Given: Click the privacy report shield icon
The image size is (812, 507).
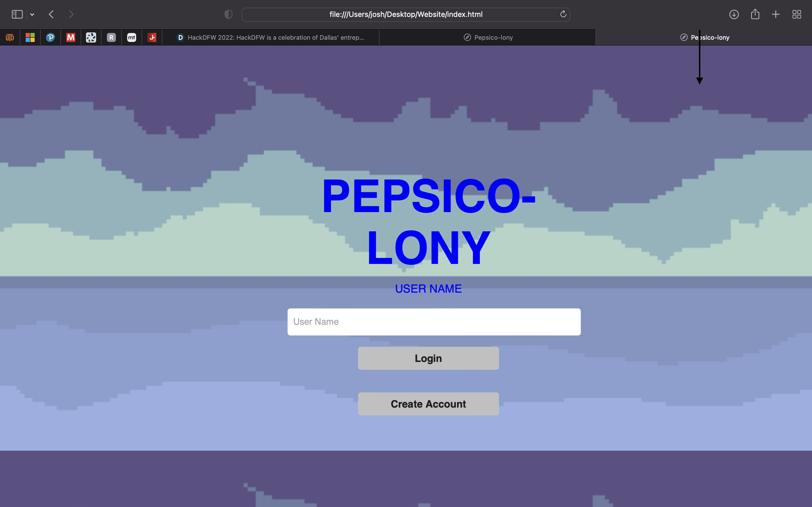Looking at the screenshot, I should [x=228, y=14].
